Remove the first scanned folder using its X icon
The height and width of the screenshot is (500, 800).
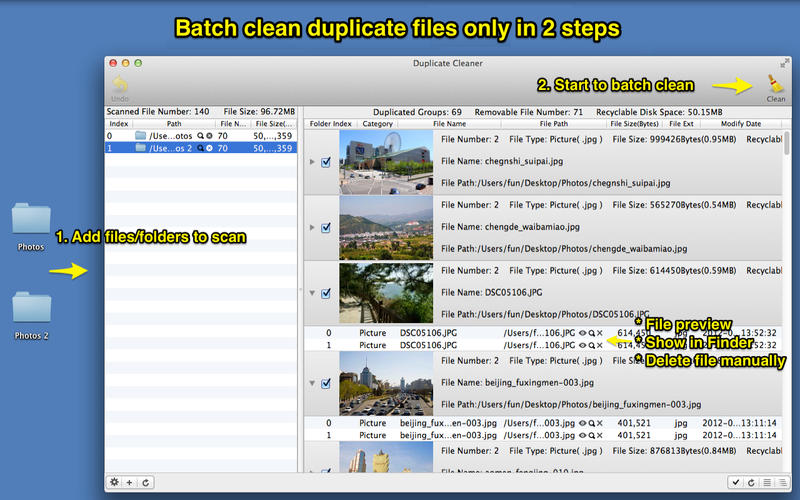pyautogui.click(x=209, y=135)
